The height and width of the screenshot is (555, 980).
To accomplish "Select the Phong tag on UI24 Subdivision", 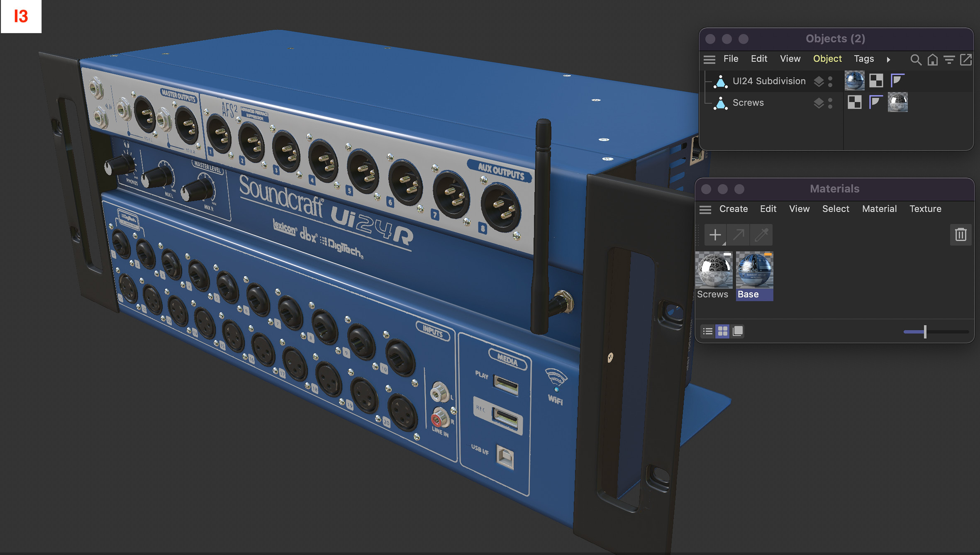I will 897,80.
